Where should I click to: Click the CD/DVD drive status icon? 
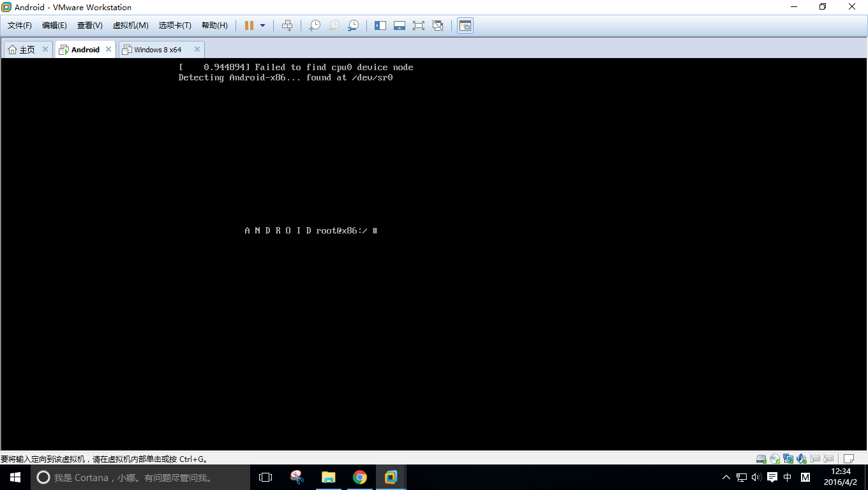coord(775,459)
